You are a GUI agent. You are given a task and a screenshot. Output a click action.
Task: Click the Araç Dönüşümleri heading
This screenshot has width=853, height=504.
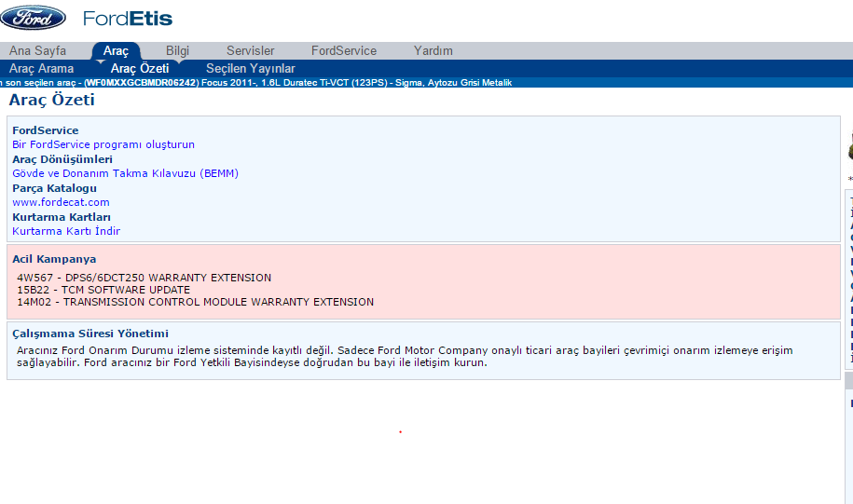click(x=62, y=159)
